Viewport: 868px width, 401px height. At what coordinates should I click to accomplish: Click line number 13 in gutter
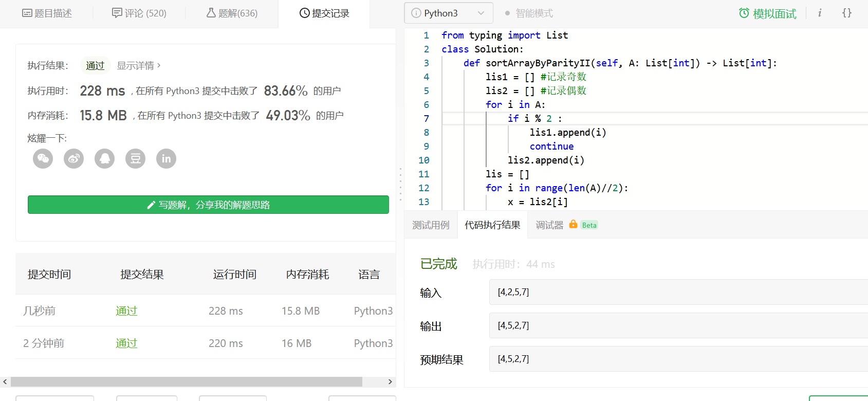pos(423,202)
